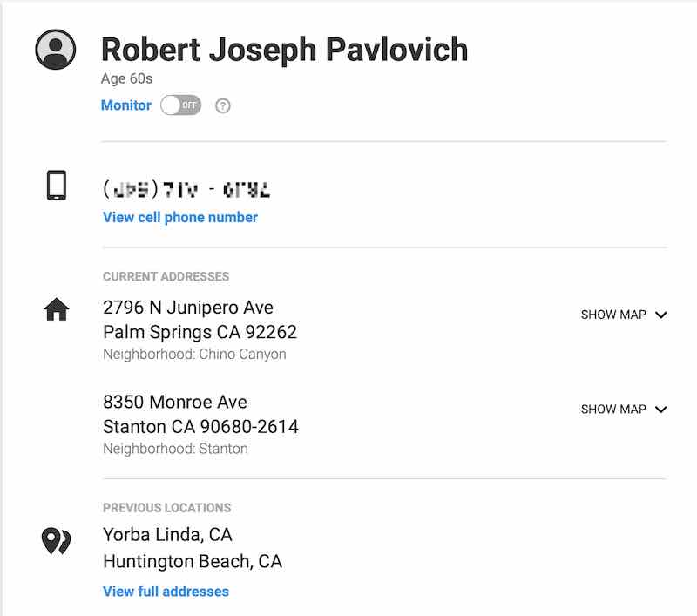
Task: Click Neighborhood: Chino Canyon text
Action: [194, 355]
